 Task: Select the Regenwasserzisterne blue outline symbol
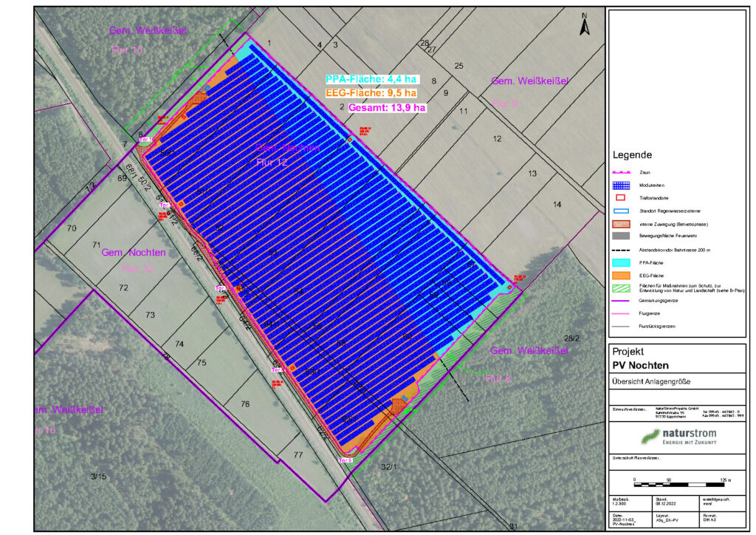pos(621,211)
